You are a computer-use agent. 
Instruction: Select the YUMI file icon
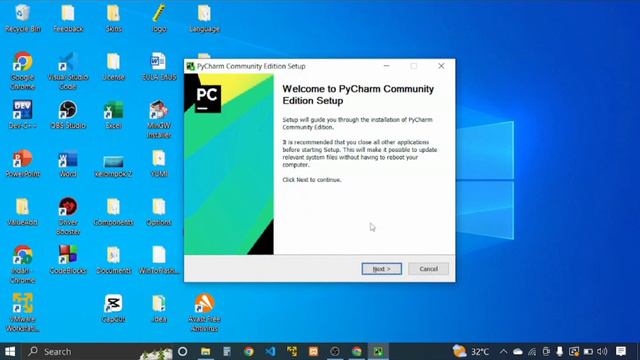pos(159,163)
